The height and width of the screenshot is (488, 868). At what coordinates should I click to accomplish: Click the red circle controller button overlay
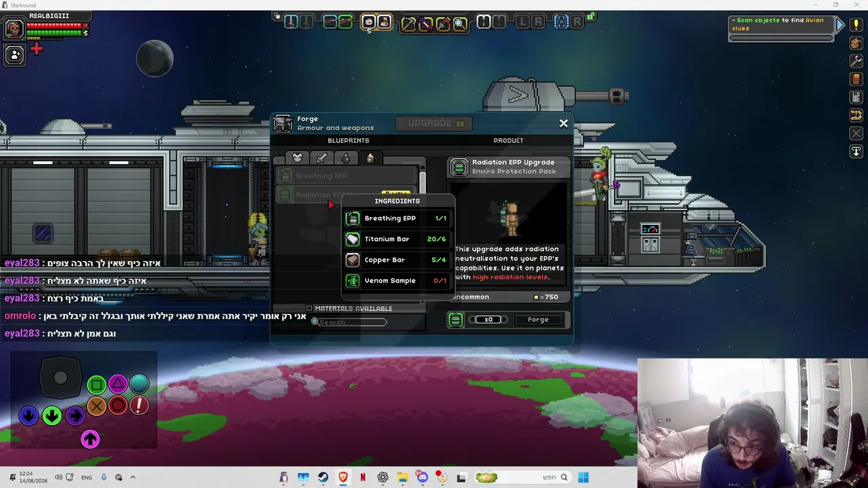pos(118,406)
